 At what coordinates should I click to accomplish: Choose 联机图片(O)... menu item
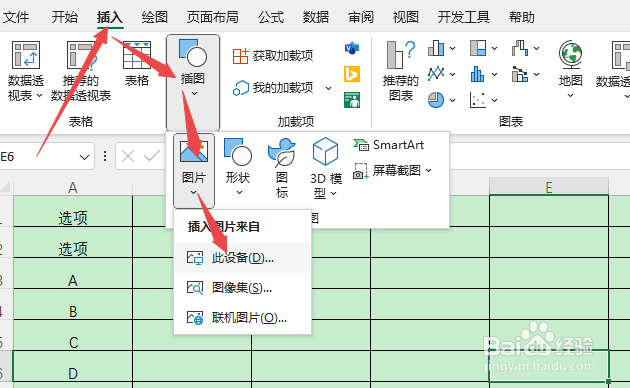pos(242,318)
